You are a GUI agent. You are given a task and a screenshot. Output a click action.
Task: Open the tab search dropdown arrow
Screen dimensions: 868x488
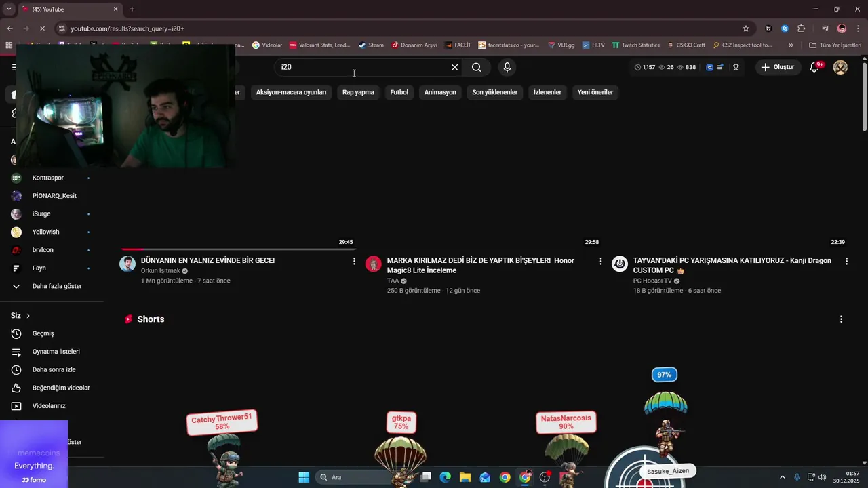coord(9,9)
